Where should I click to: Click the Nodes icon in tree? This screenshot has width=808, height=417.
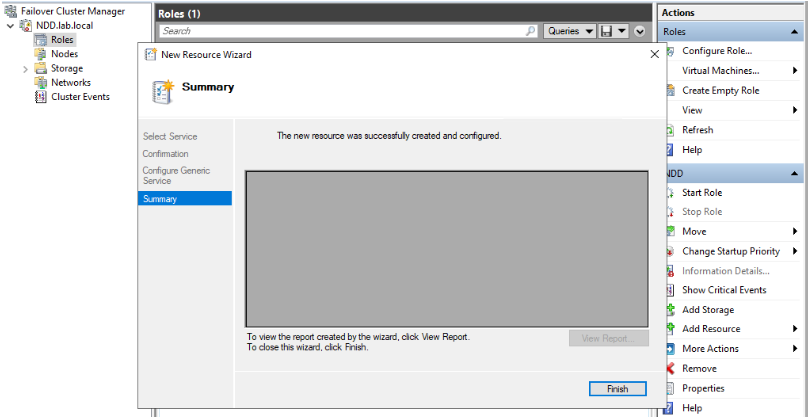(41, 54)
